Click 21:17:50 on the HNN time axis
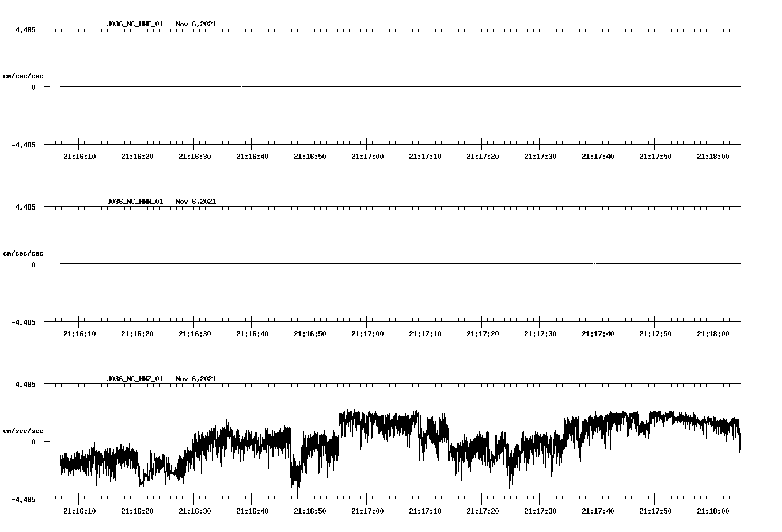 pos(655,334)
